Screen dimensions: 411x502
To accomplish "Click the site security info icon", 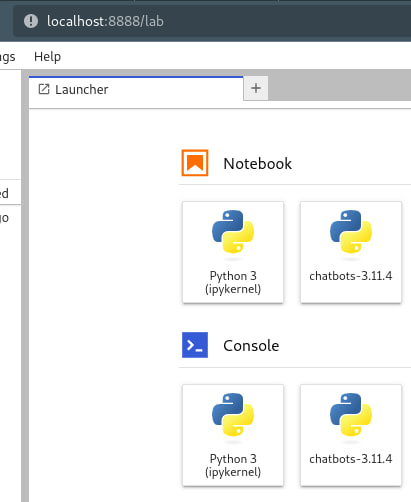I will pos(31,21).
